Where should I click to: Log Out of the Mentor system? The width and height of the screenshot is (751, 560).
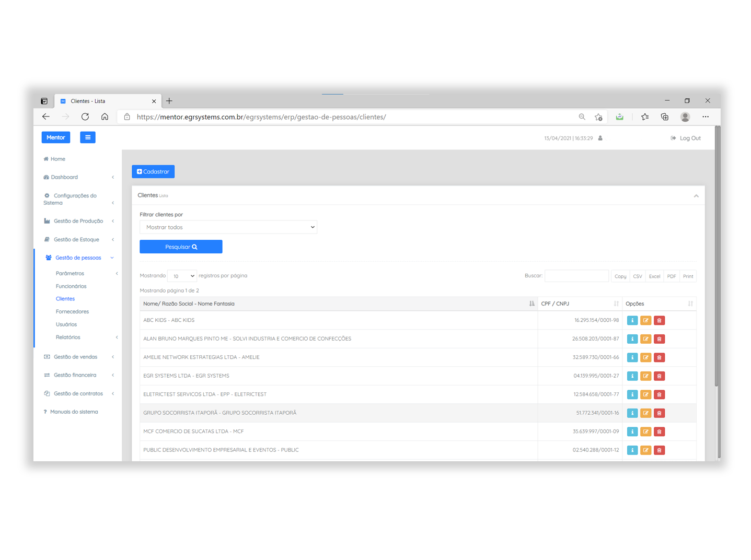pyautogui.click(x=686, y=138)
